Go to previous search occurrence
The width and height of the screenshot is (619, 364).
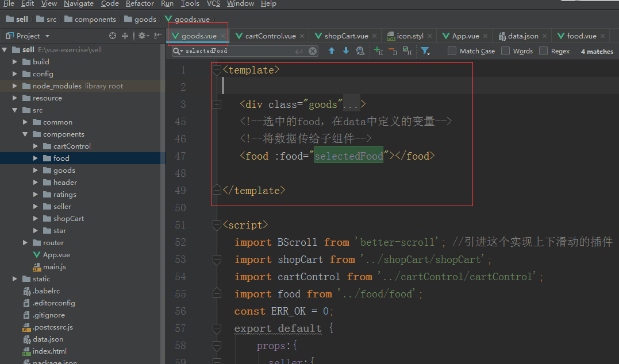pos(332,51)
